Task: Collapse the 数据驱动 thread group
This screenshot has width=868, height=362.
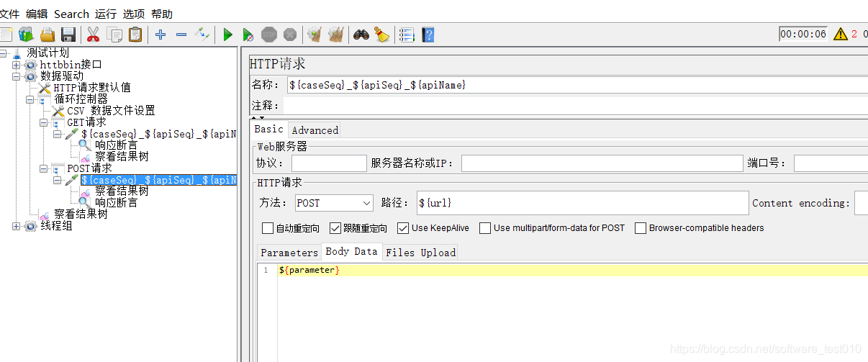Action: coord(17,76)
